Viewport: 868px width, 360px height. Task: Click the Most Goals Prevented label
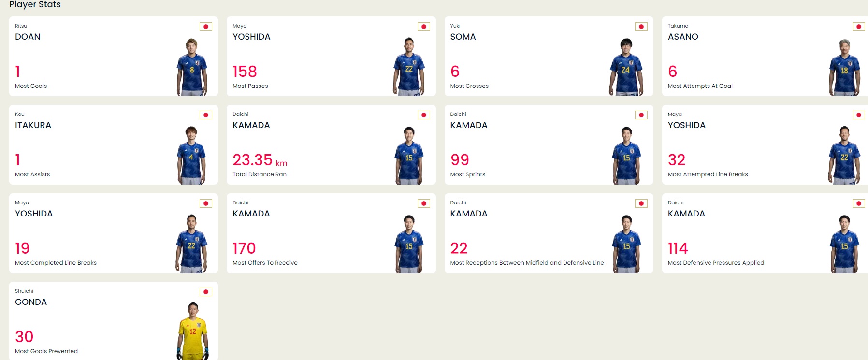[x=46, y=351]
